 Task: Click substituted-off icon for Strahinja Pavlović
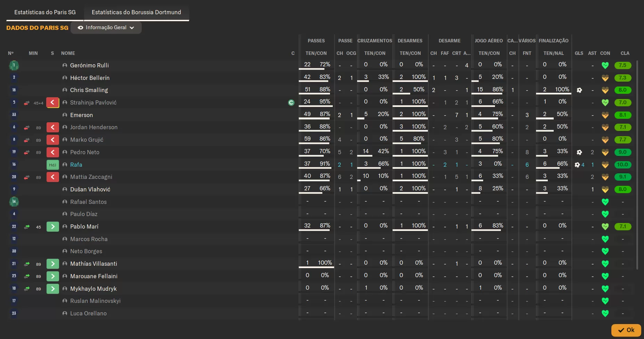(52, 102)
